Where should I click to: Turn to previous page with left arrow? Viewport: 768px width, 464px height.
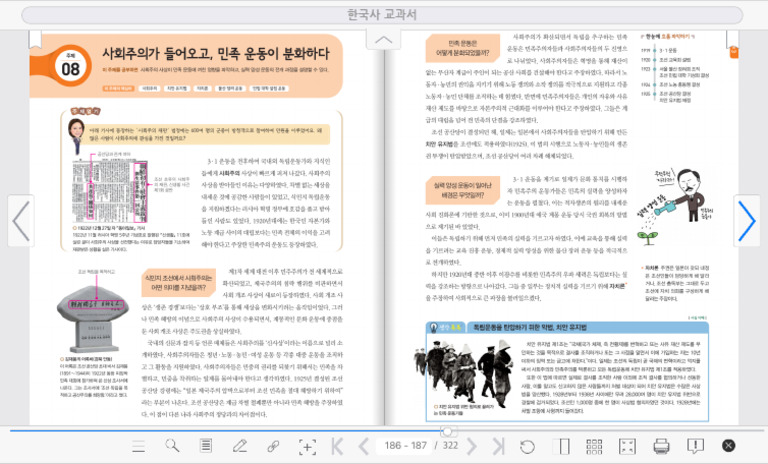21,220
